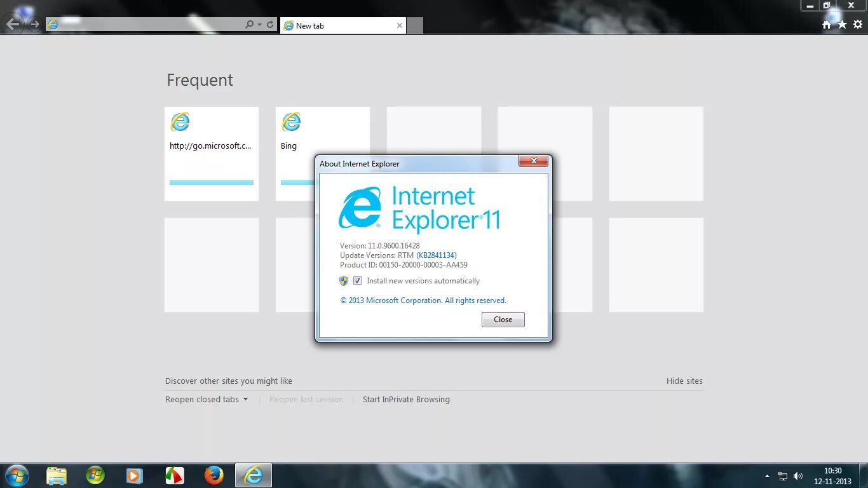
Task: Click the IE icon on the go.microsoft tile
Action: [x=180, y=121]
